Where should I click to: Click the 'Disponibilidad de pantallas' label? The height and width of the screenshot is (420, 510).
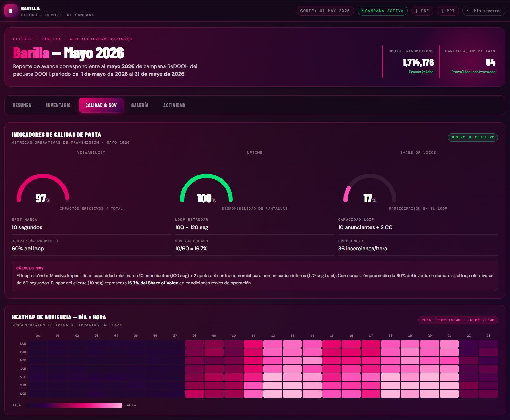(x=255, y=209)
